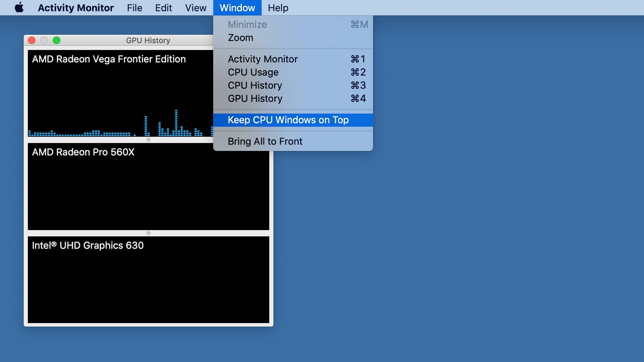Viewport: 644px width, 362px height.
Task: Open the Activity Monitor application menu
Action: point(76,8)
